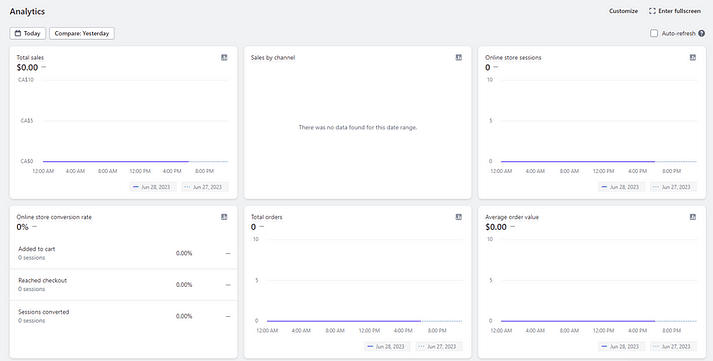Click the Added to cart row label
713x361 pixels.
point(37,249)
